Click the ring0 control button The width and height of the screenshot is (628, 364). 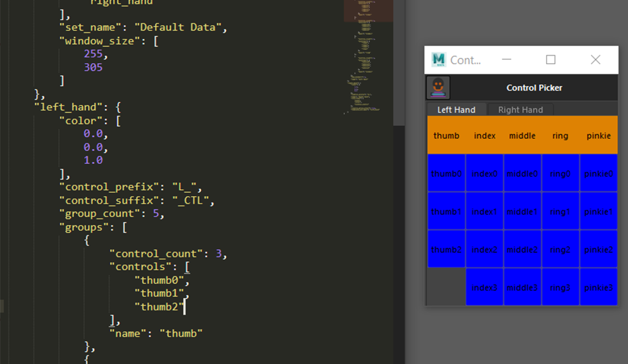(560, 173)
